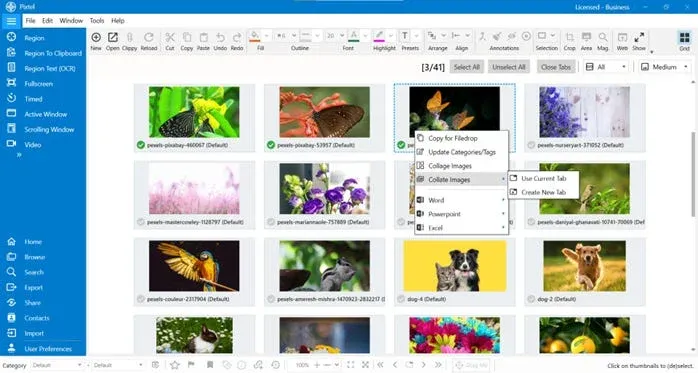Open the yellow parrot thumbnail

tap(194, 266)
